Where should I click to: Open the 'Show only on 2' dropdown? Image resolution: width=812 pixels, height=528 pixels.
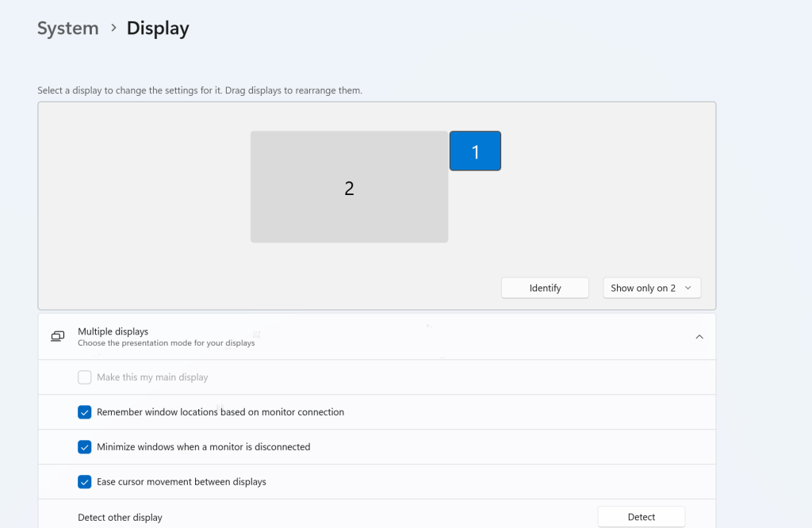pos(652,288)
